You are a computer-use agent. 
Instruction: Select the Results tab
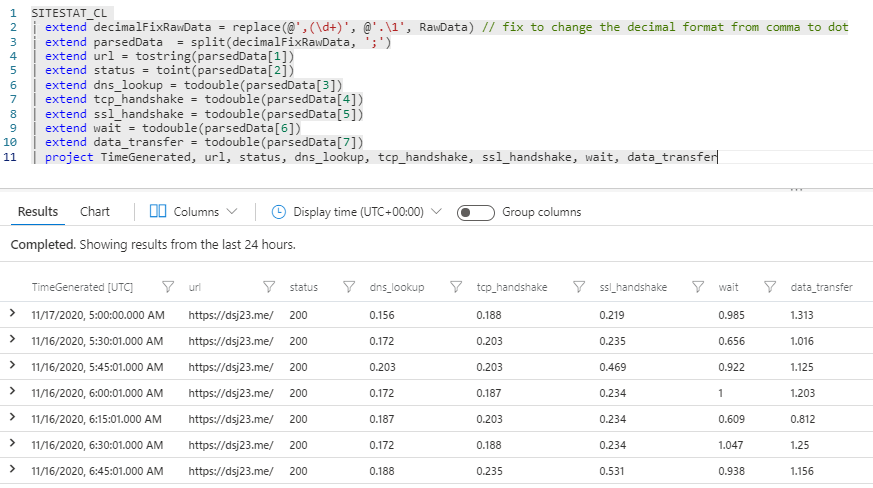pos(38,212)
